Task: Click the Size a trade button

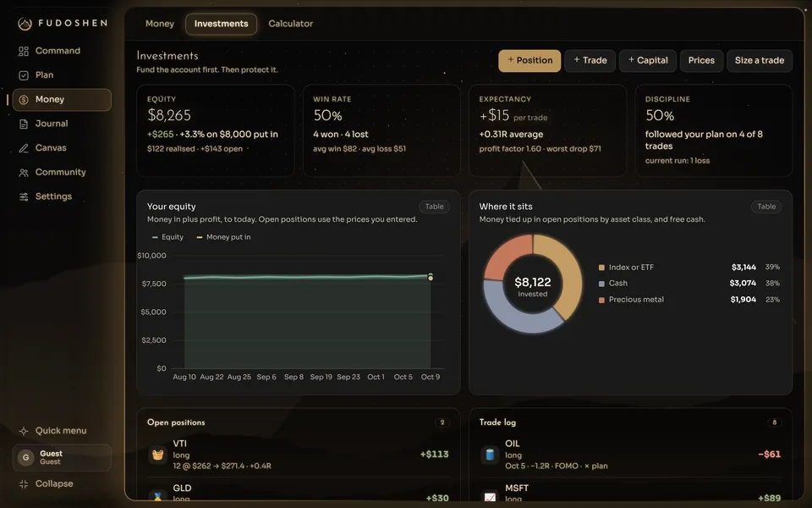Action: click(760, 61)
